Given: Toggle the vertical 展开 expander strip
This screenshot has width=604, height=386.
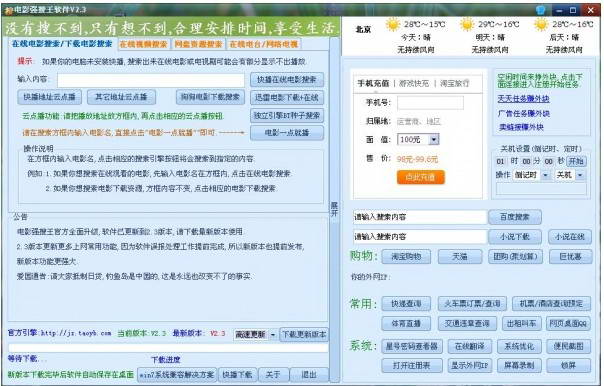Looking at the screenshot, I should click(x=334, y=209).
